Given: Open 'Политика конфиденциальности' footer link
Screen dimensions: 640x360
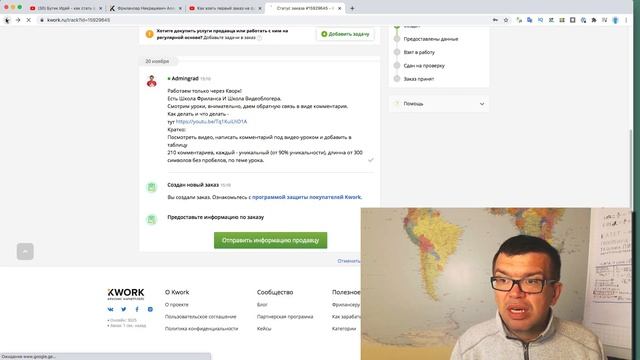Looking at the screenshot, I should point(201,329).
